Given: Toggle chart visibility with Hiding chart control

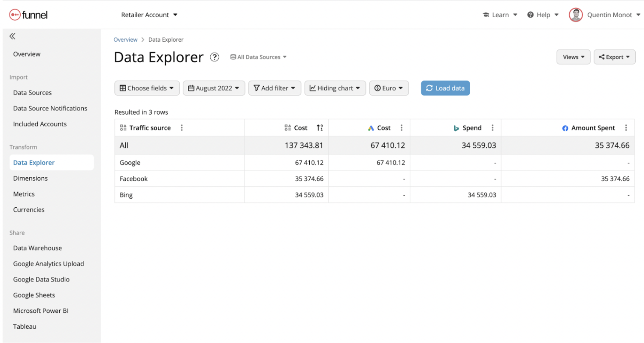Looking at the screenshot, I should coord(335,88).
